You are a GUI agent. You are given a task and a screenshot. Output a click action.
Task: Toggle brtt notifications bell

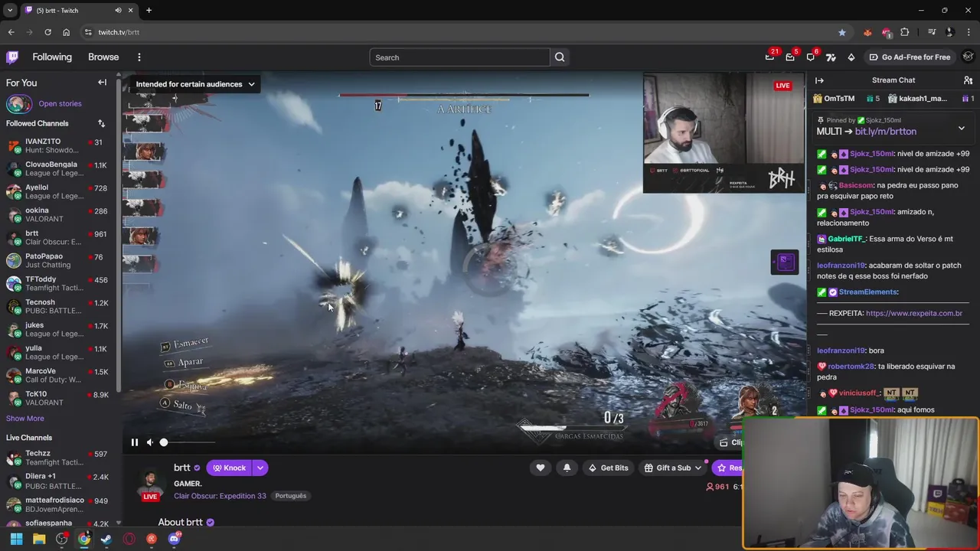pyautogui.click(x=567, y=468)
